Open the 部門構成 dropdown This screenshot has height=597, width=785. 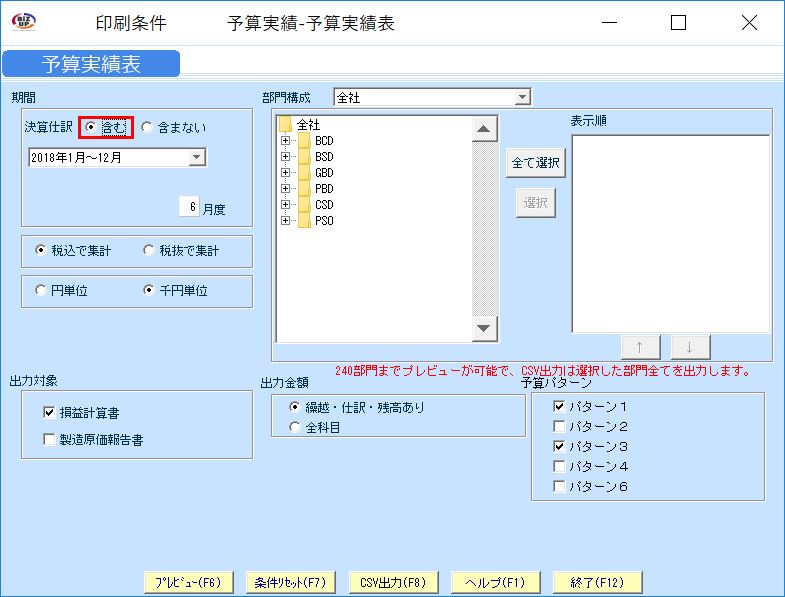pyautogui.click(x=522, y=97)
